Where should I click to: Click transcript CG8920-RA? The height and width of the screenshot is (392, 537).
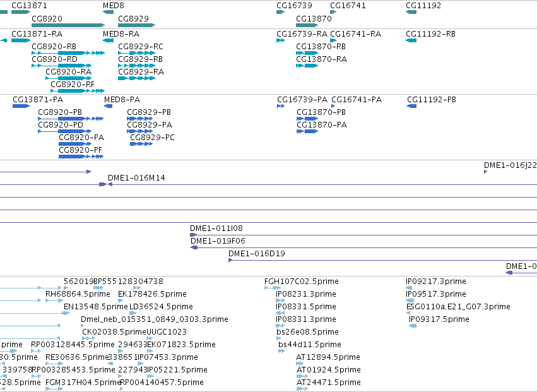tap(69, 72)
